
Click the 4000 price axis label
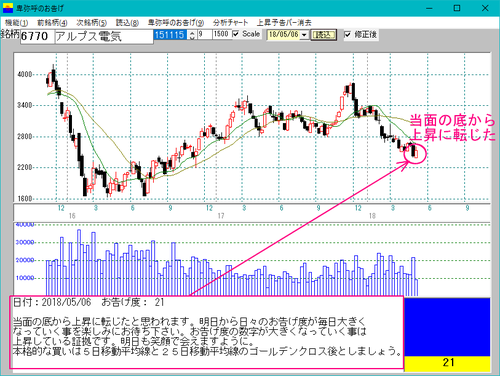[24, 74]
